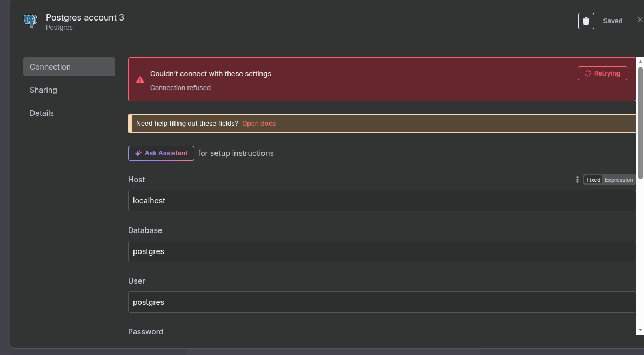Click the Need help filling out these fields text
The image size is (644, 355).
pyautogui.click(x=187, y=124)
